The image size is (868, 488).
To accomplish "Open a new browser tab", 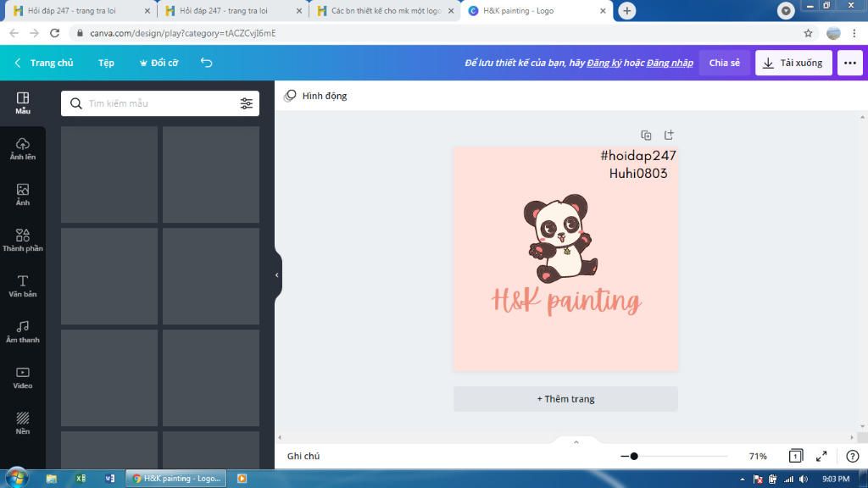I will [626, 10].
